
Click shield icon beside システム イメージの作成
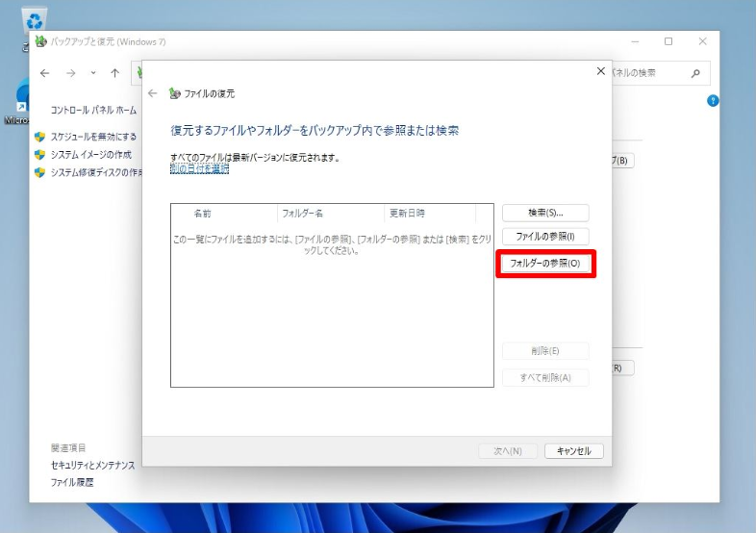click(40, 155)
